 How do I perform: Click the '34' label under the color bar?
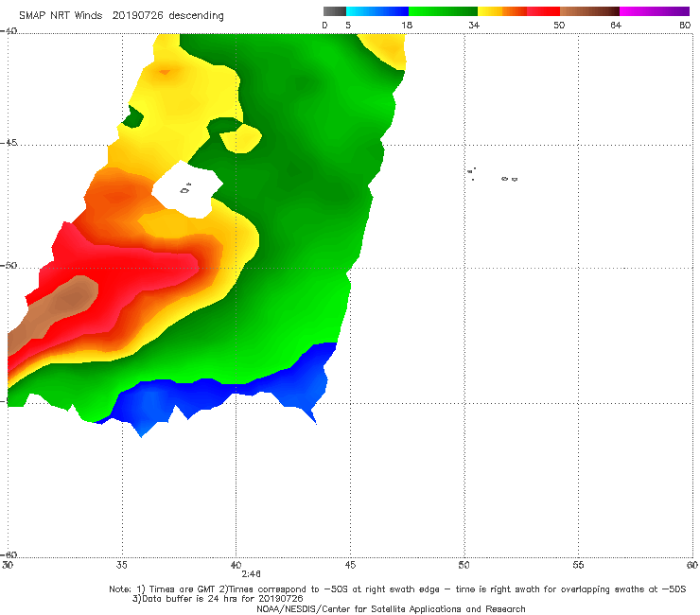tap(474, 25)
